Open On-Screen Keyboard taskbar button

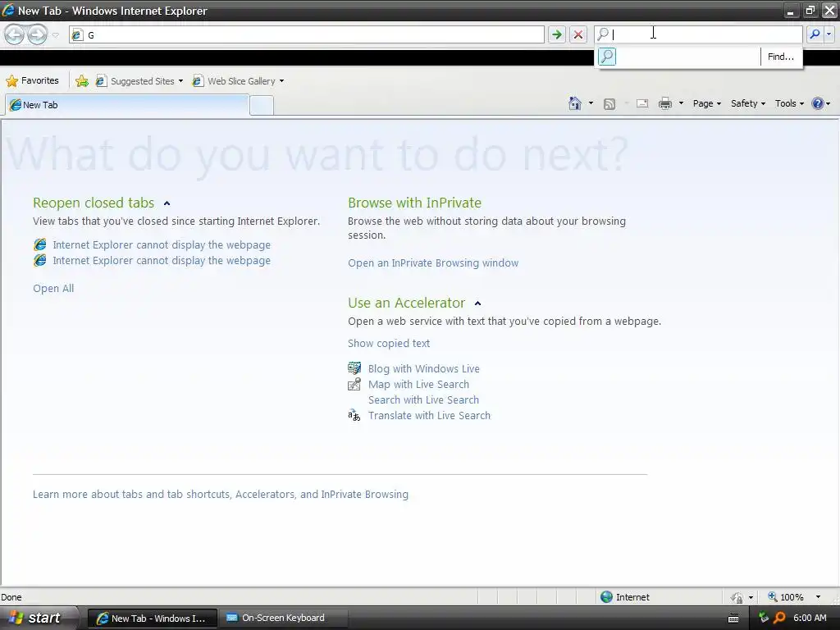coord(283,618)
